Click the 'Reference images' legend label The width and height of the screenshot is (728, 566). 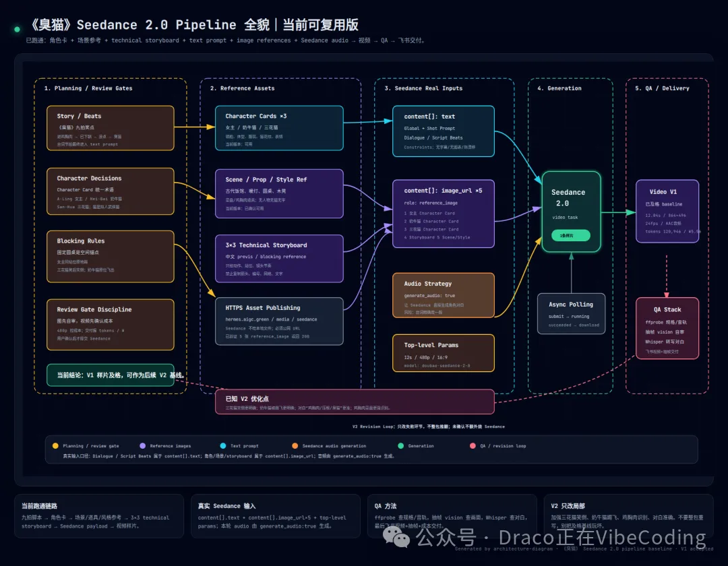[171, 446]
